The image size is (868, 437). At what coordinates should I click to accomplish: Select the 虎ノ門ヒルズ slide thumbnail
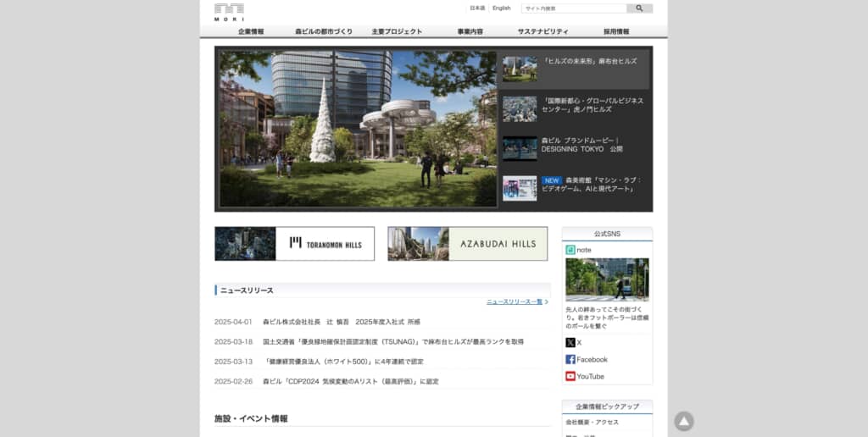(520, 109)
